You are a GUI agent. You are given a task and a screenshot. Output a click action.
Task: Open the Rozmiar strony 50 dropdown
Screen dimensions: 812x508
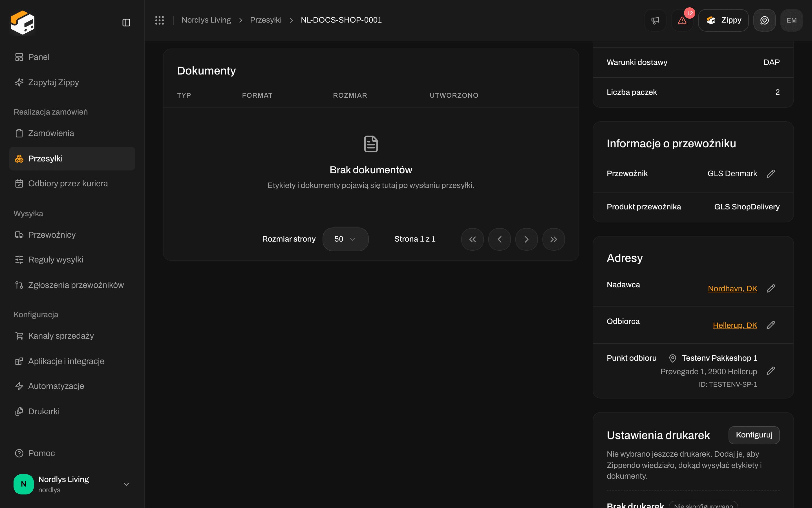[x=345, y=239]
